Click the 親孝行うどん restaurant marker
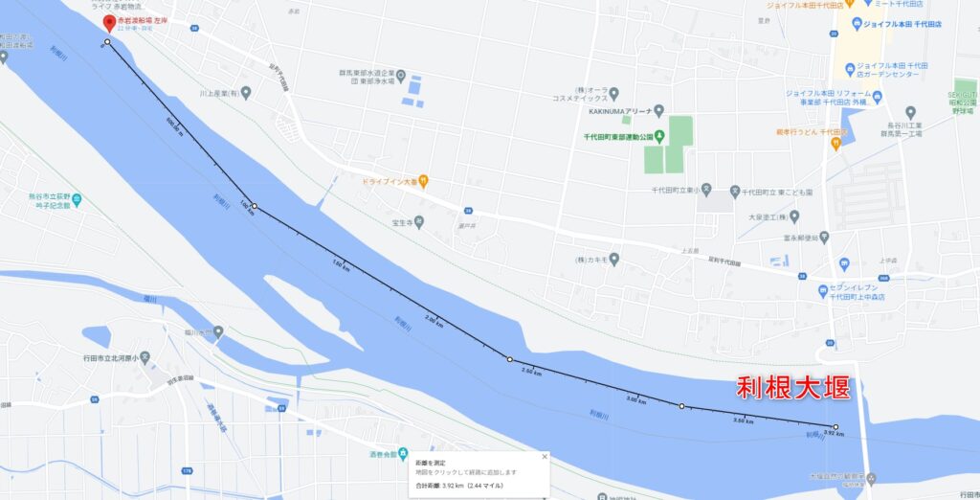Viewport: 980px width, 500px height. tap(835, 144)
